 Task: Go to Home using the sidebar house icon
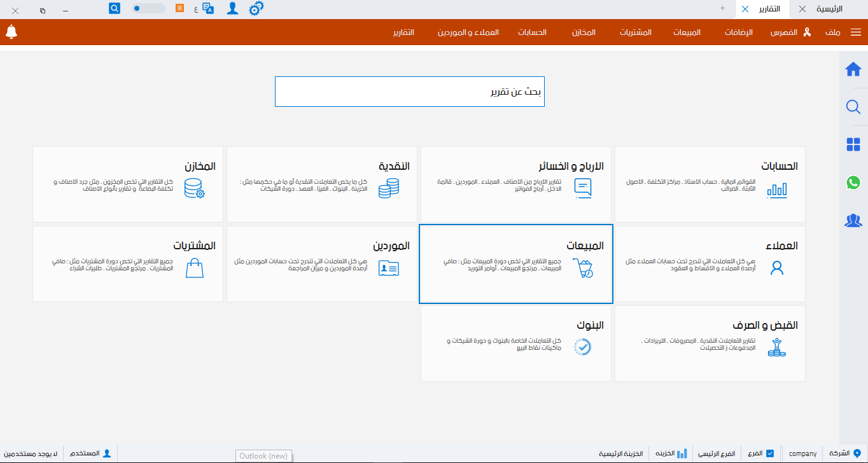click(x=853, y=69)
